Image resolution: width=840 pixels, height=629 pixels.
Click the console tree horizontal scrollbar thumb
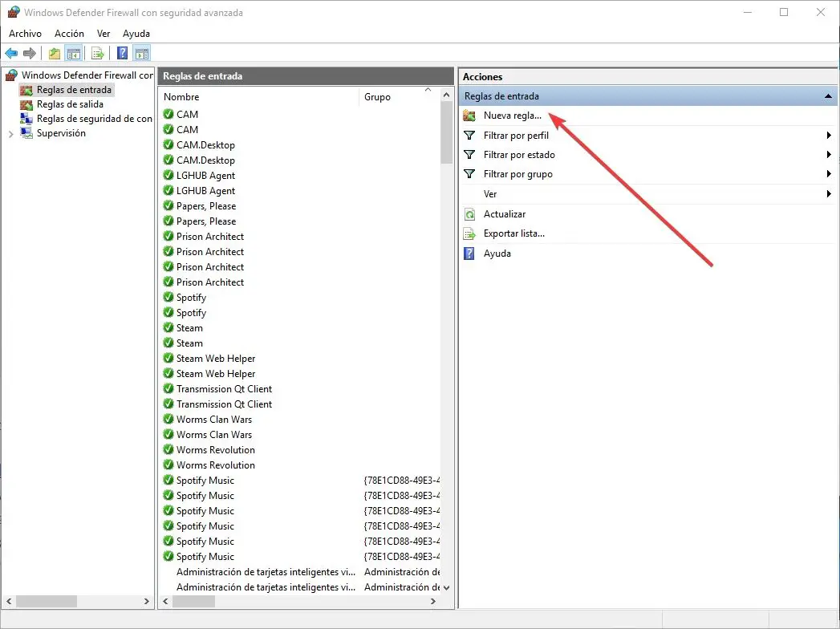[x=46, y=602]
